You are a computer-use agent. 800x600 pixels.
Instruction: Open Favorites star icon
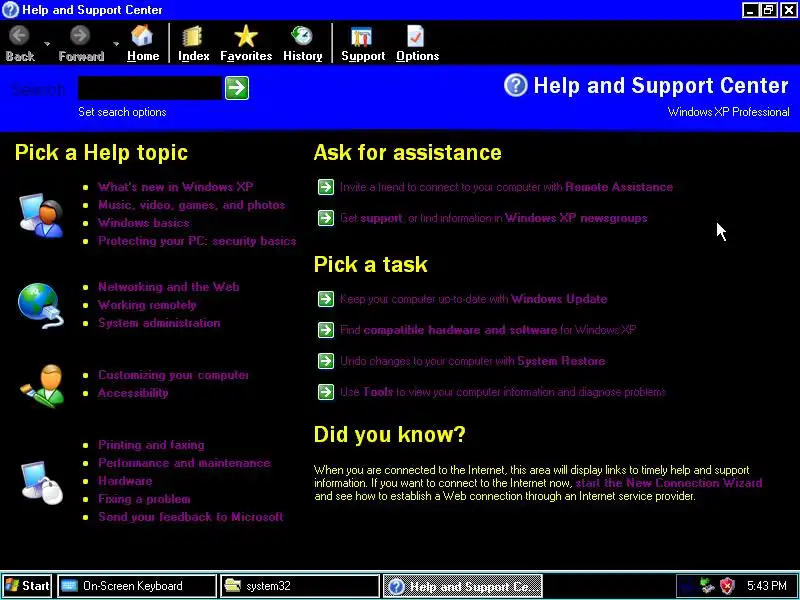click(245, 37)
